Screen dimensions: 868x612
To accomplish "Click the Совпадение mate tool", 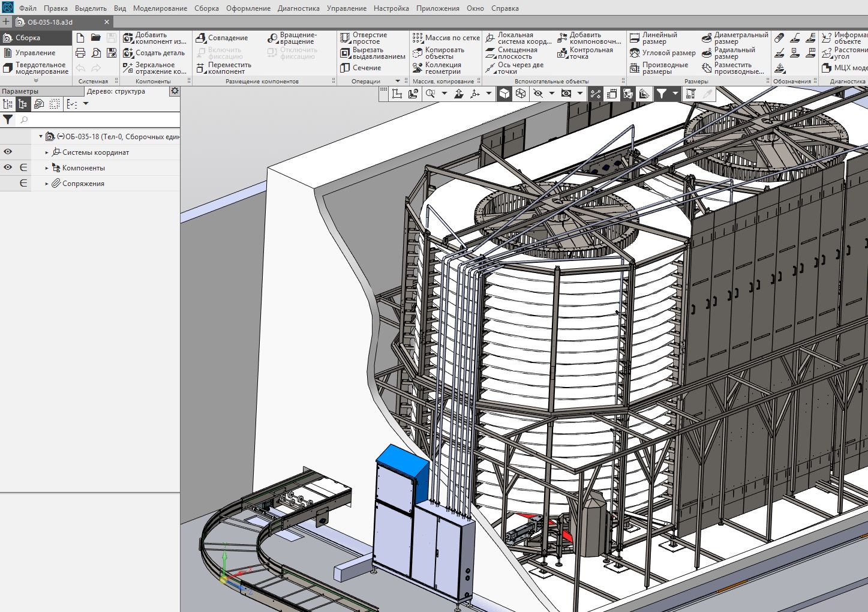I will (222, 38).
